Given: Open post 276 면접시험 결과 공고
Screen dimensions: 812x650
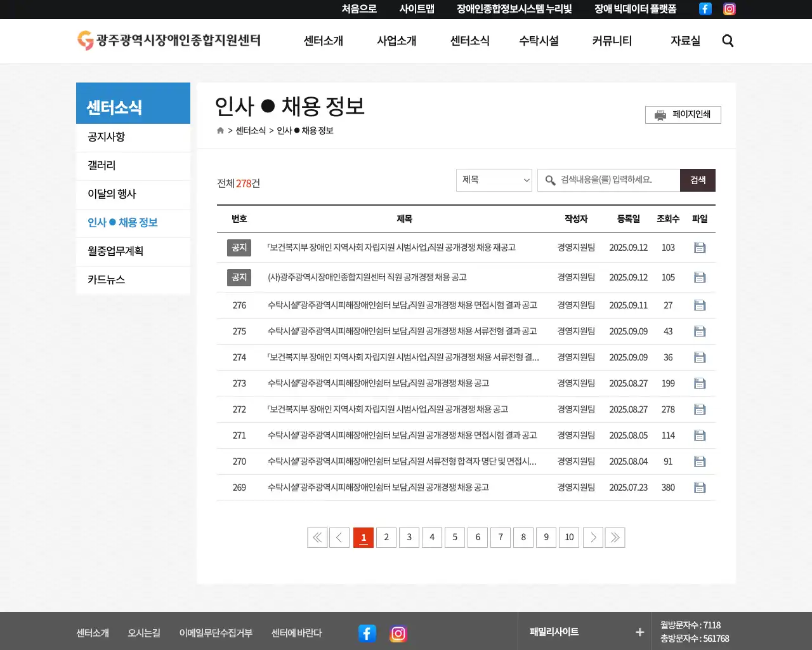Looking at the screenshot, I should (x=402, y=305).
